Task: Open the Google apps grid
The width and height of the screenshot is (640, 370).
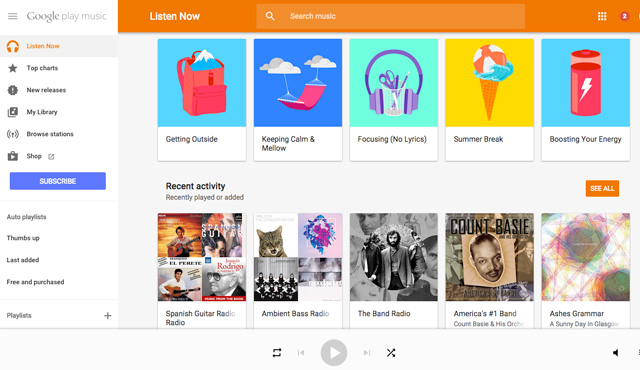Action: [x=602, y=16]
